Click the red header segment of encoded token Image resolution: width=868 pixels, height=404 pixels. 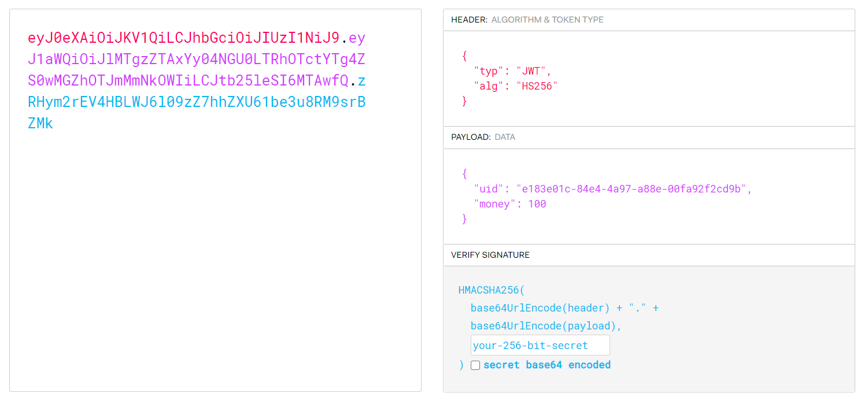tap(184, 38)
